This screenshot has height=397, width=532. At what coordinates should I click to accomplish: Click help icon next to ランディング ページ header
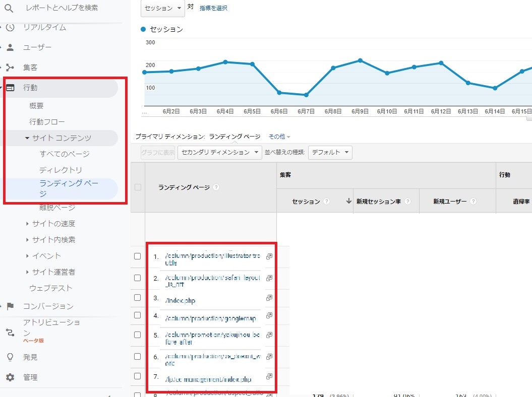[x=216, y=187]
